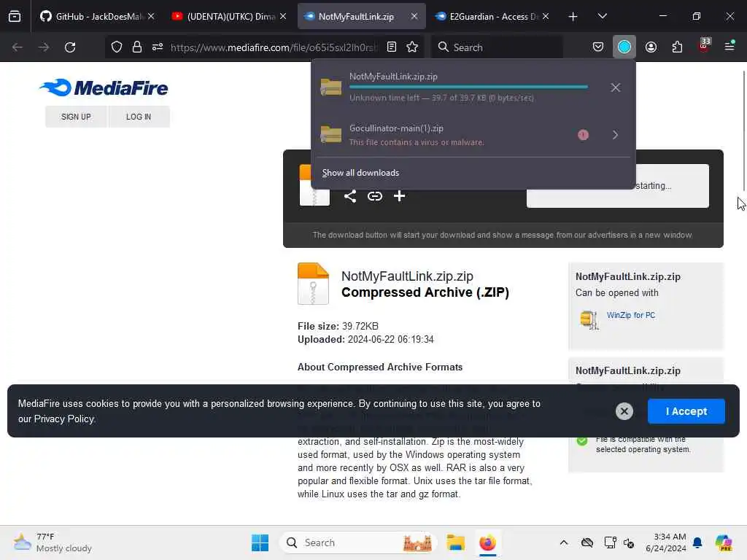Click SIGN UP button

click(76, 117)
